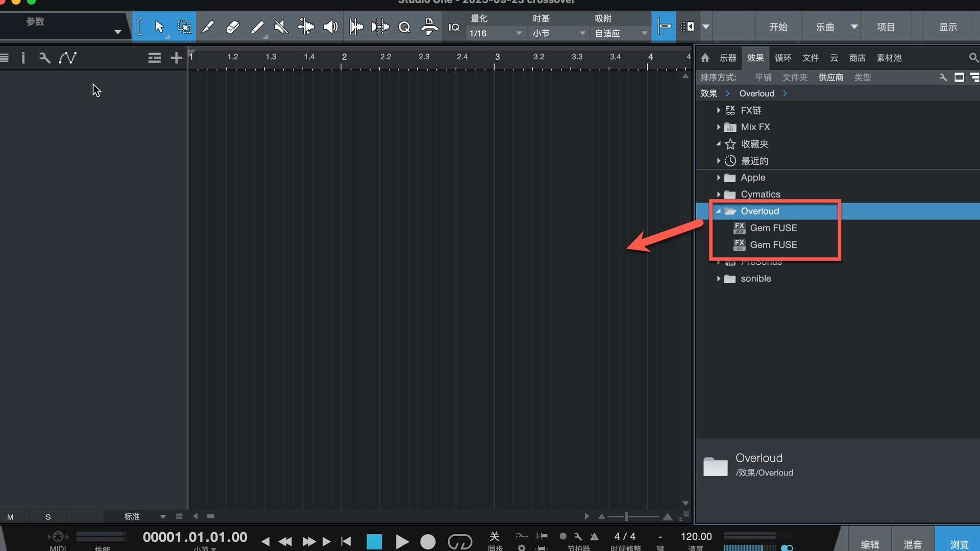Switch to the 效果 Effects tab
The width and height of the screenshot is (980, 551).
click(x=755, y=58)
